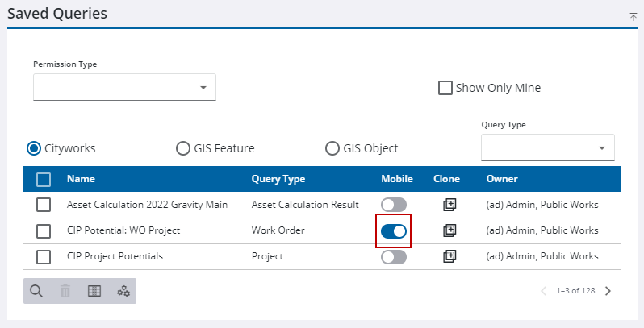The image size is (644, 328).
Task: Clone the Asset Calculation 2022 Gravity Main query
Action: click(x=450, y=205)
